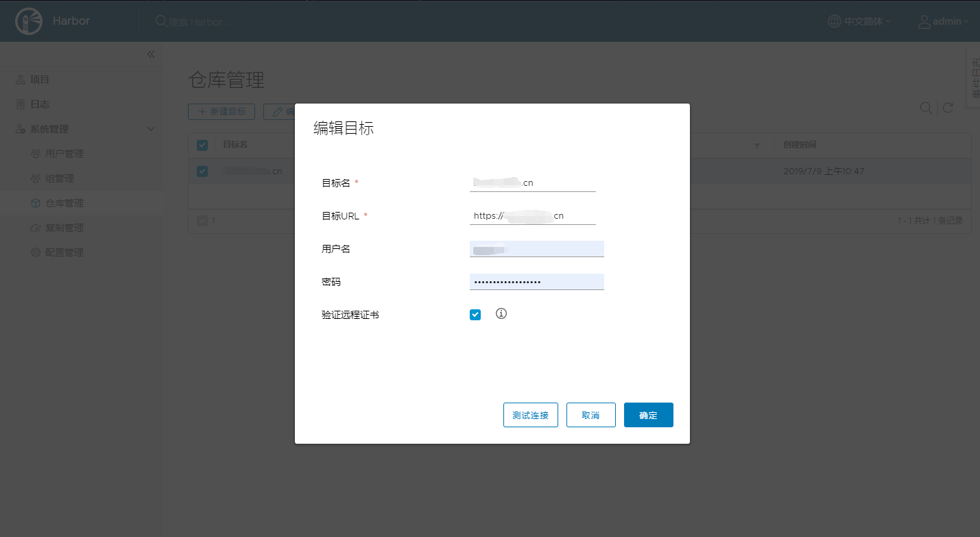Click the 日志 logs icon

point(21,104)
